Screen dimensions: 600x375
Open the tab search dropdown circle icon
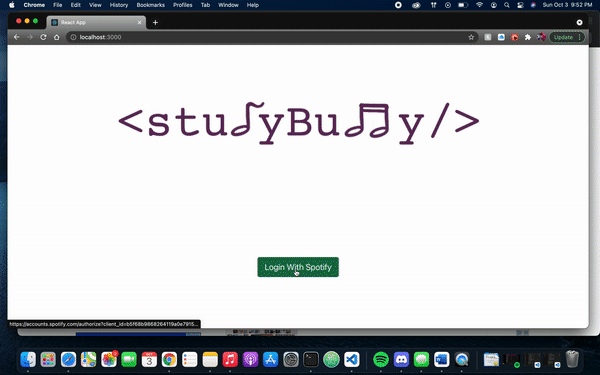tap(579, 23)
